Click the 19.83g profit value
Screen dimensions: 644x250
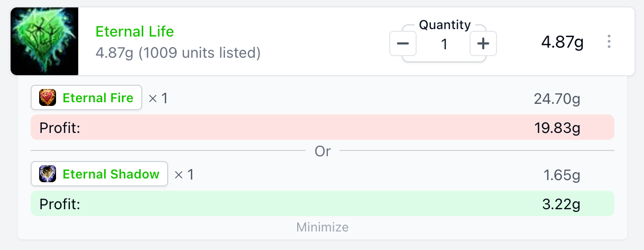(x=557, y=128)
